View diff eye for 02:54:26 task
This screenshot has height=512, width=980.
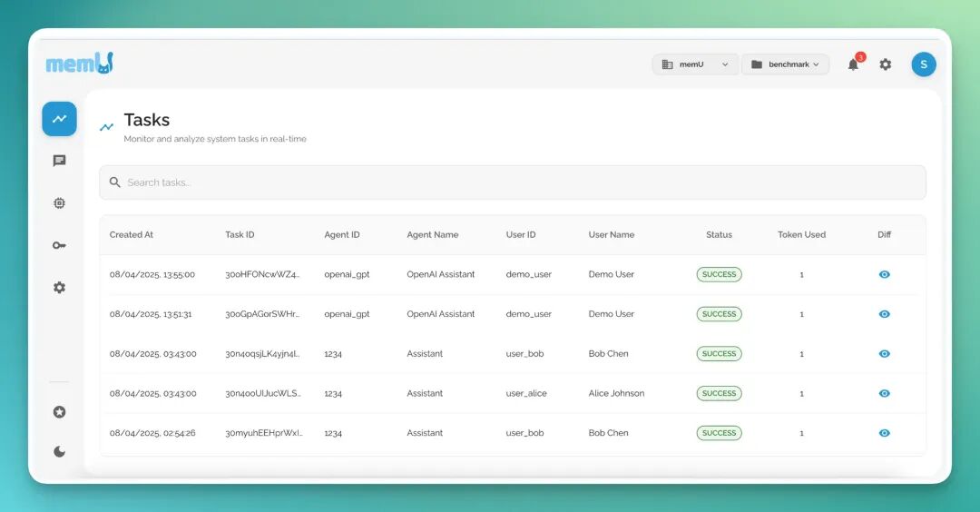tap(885, 433)
